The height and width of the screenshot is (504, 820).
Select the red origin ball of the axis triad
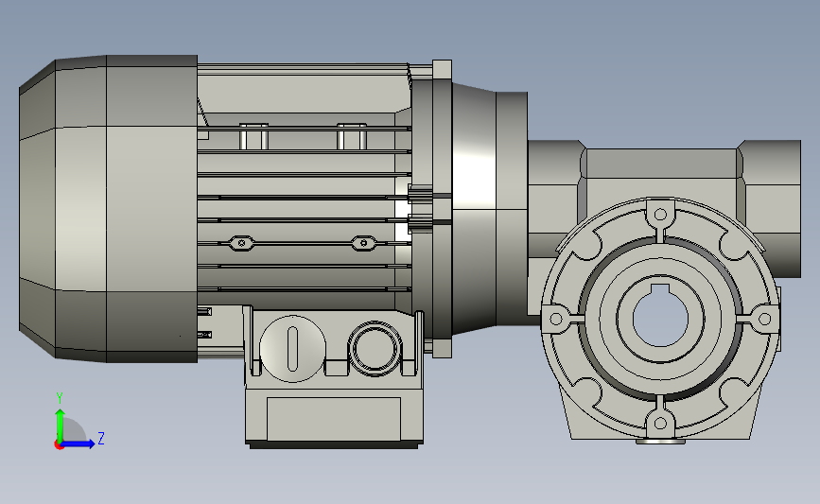59,445
